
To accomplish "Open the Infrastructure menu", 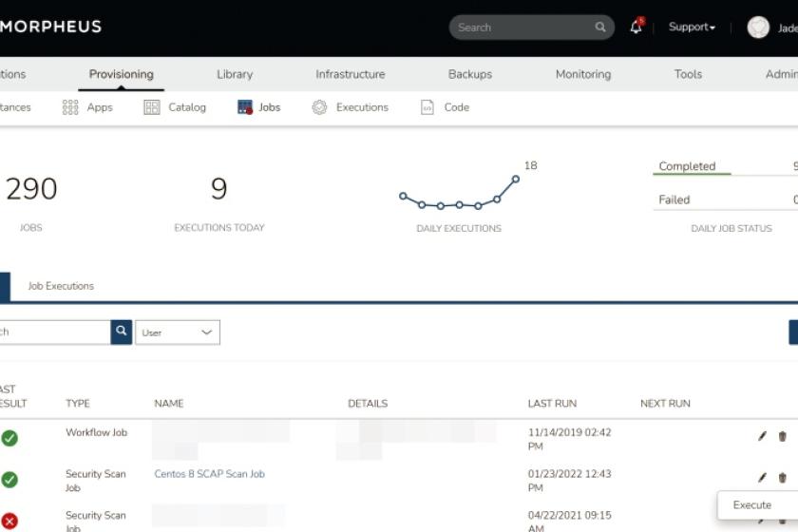I will 351,74.
